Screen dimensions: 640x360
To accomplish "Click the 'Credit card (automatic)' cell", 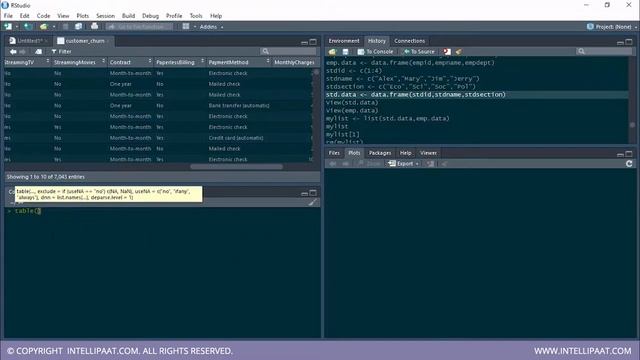I will 236,138.
